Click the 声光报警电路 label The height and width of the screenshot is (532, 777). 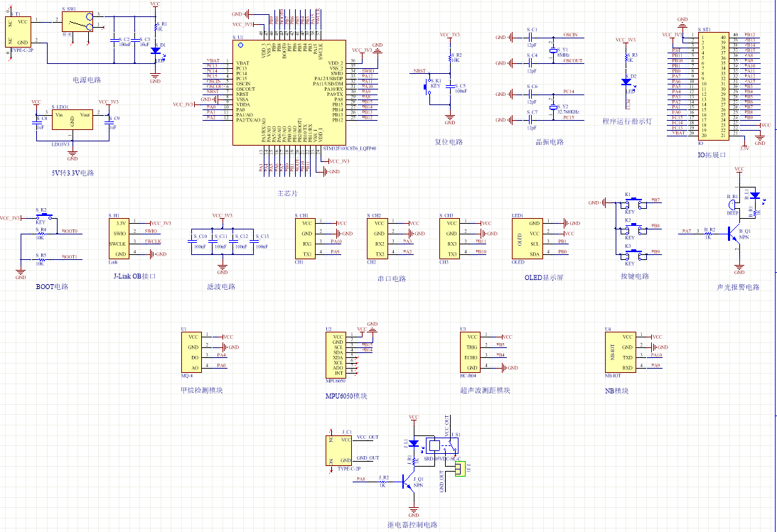(739, 286)
